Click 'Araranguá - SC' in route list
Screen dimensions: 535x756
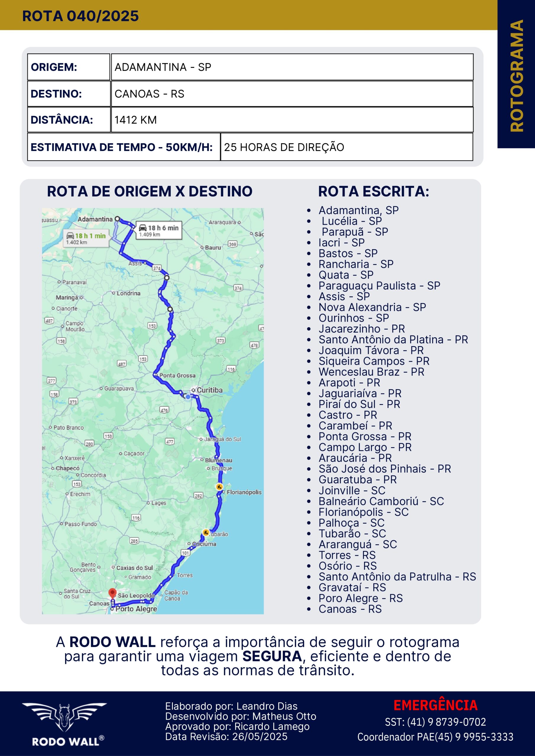click(x=358, y=544)
